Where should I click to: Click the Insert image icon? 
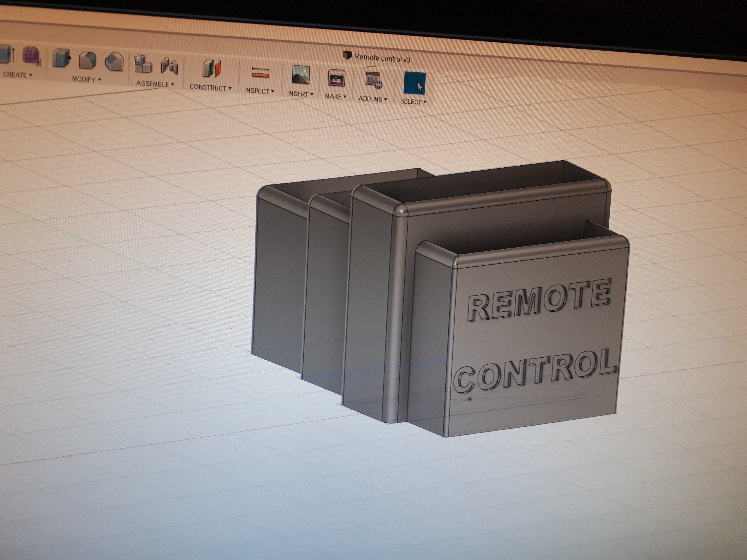pyautogui.click(x=301, y=75)
